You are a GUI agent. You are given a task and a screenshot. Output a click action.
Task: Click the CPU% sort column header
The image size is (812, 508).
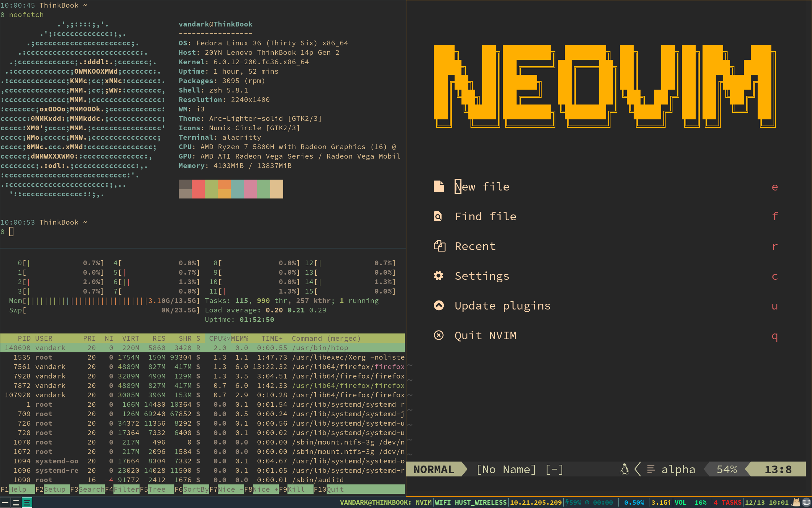[x=218, y=338]
